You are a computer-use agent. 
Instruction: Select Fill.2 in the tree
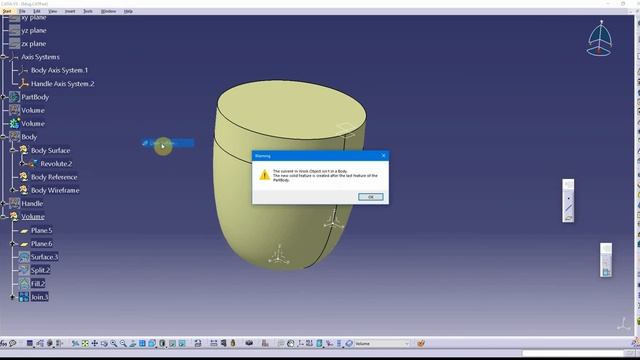click(x=38, y=284)
